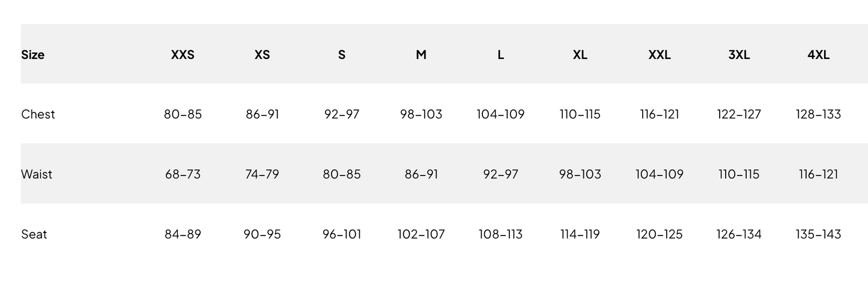Select waist value 74–79 for XS
Viewport: 868px width, 286px height.
262,174
